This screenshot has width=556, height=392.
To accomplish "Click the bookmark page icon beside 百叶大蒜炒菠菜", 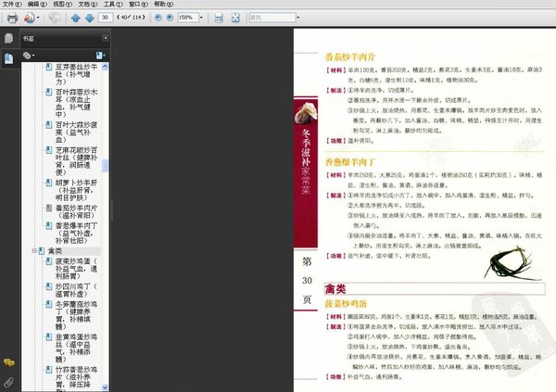I will pyautogui.click(x=49, y=125).
